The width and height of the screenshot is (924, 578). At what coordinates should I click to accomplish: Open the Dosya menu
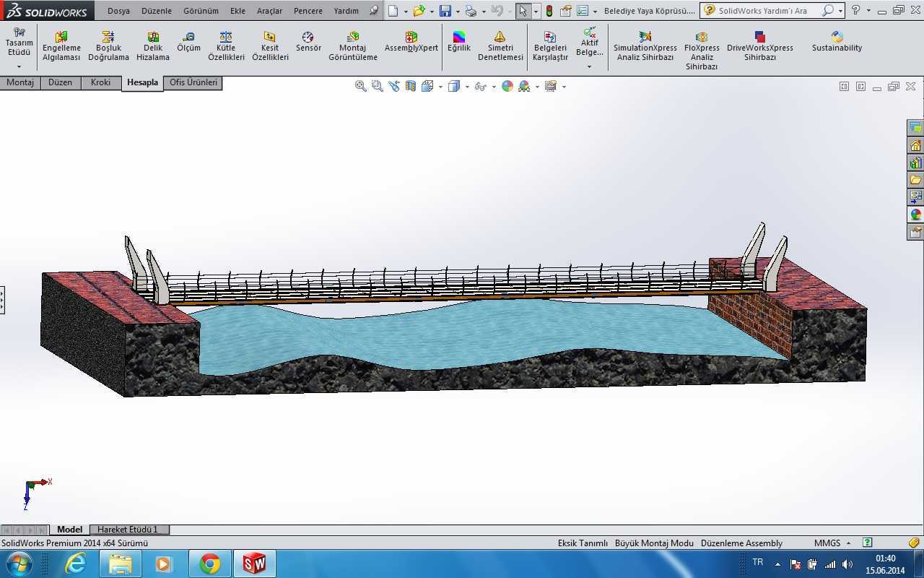119,11
